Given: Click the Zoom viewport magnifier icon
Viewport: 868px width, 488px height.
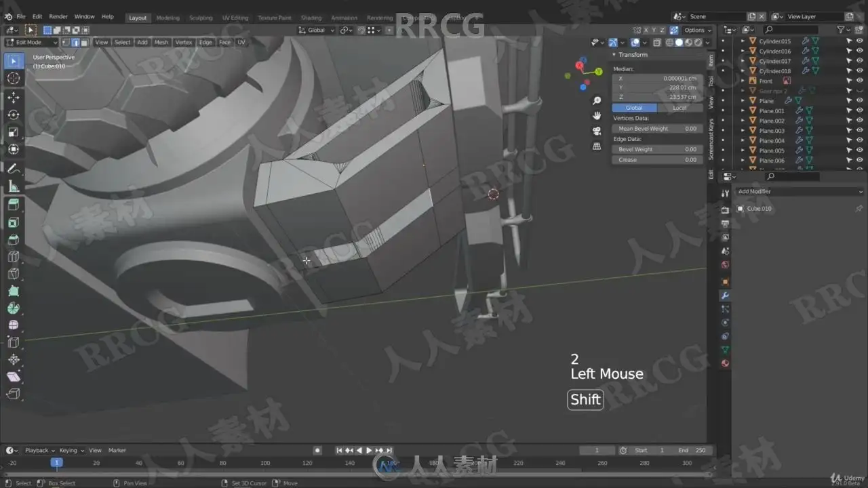Looking at the screenshot, I should 597,101.
